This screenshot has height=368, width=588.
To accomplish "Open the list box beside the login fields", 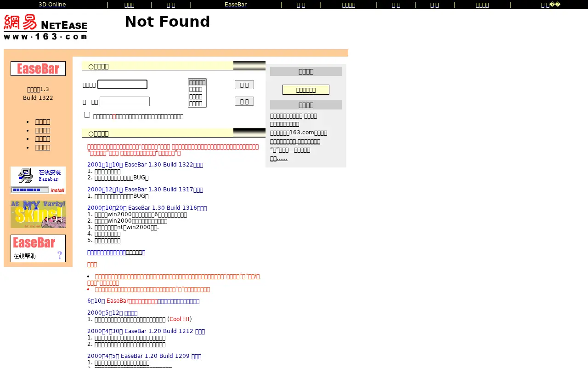I will [x=197, y=93].
